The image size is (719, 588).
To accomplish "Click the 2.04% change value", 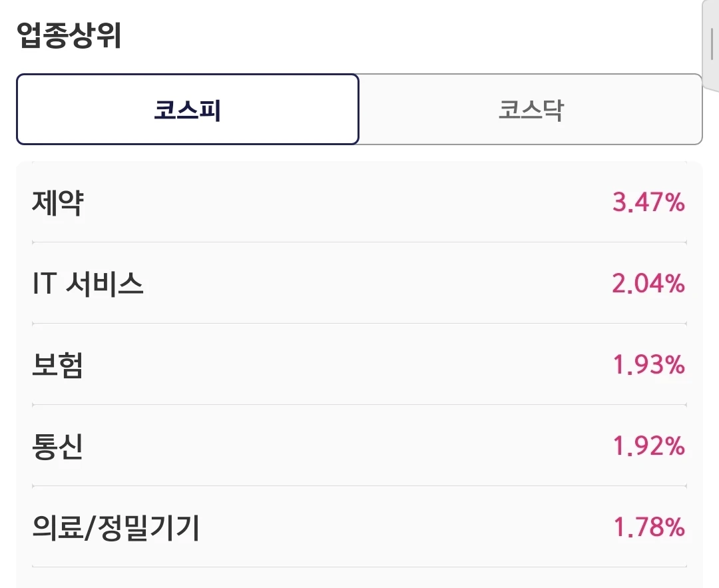I will [648, 284].
